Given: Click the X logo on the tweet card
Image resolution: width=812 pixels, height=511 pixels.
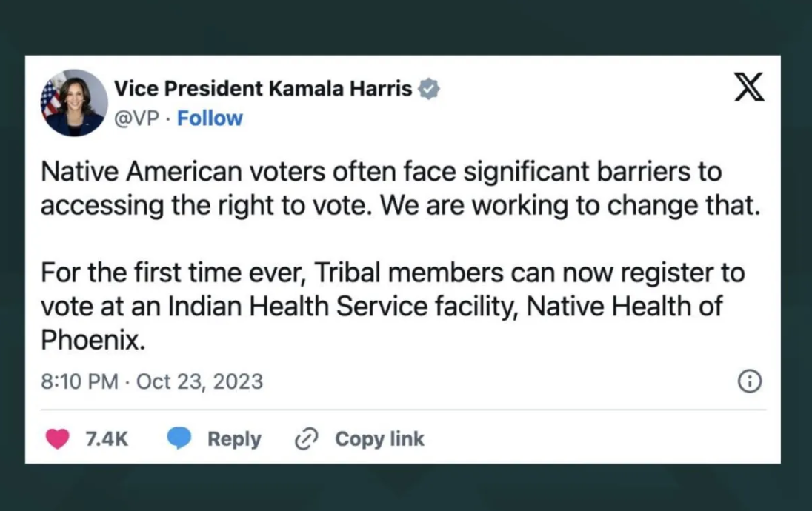Looking at the screenshot, I should coord(749,87).
